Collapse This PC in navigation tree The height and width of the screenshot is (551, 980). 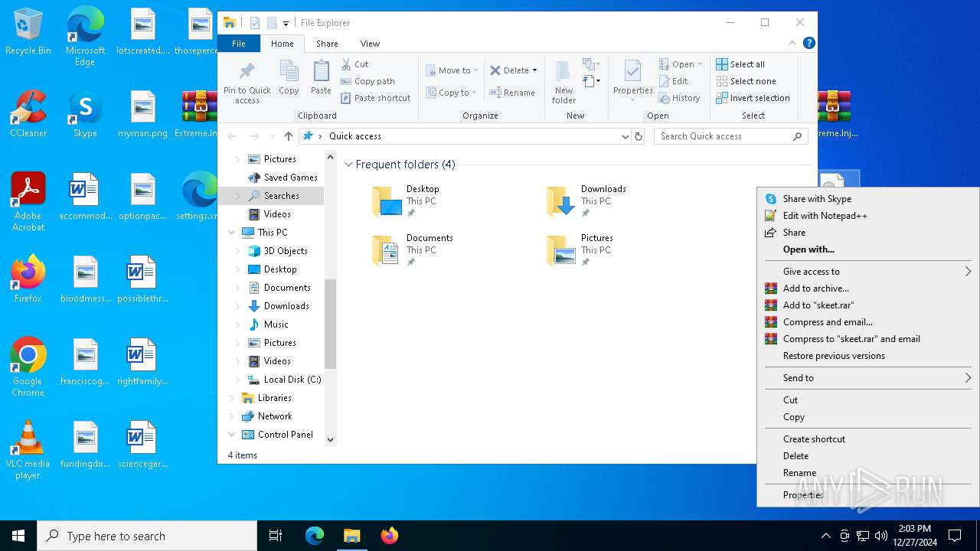231,233
